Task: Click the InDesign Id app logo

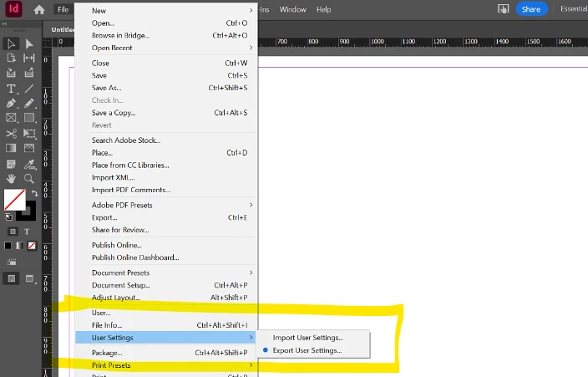Action: tap(13, 8)
